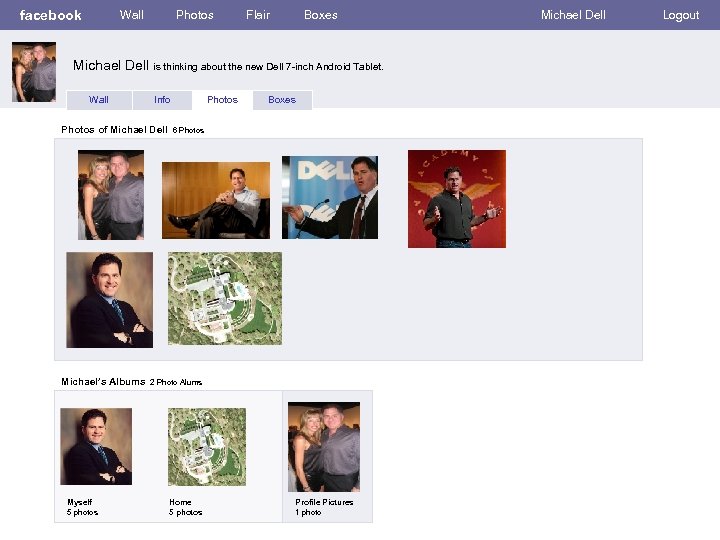Switch to the Info profile tab
This screenshot has width=720, height=540.
tap(162, 100)
